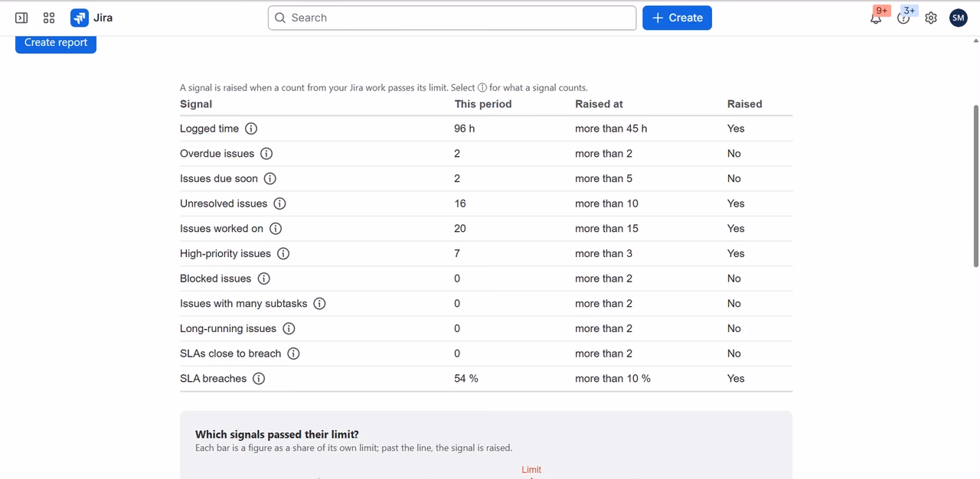Viewport: 980px width, 479px height.
Task: Click the Create report button
Action: [x=56, y=44]
